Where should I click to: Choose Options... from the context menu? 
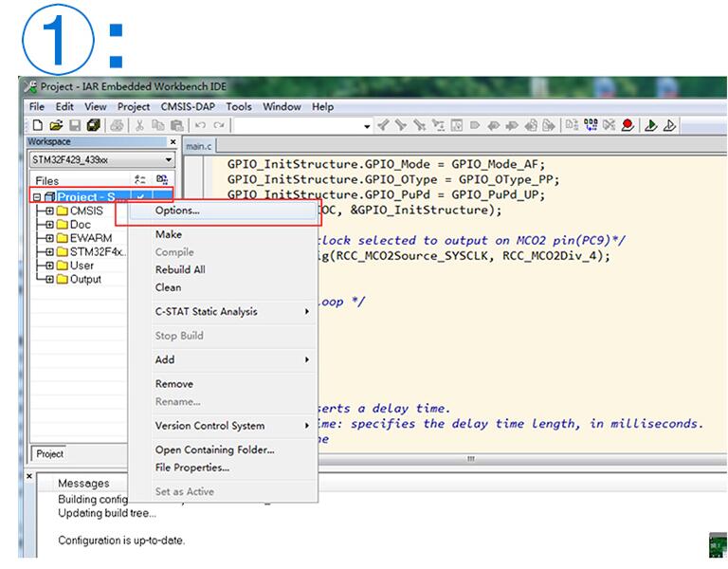177,211
